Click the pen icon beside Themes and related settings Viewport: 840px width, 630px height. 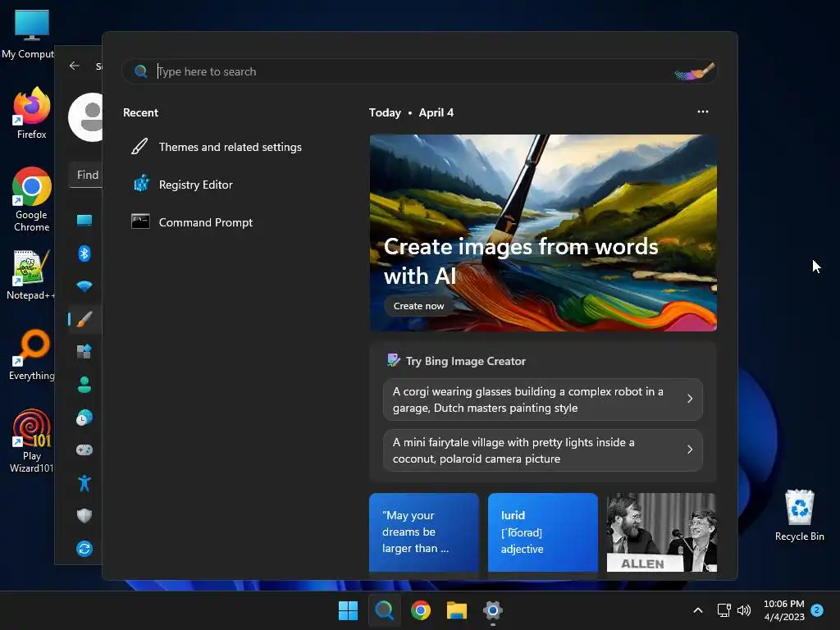[x=139, y=146]
